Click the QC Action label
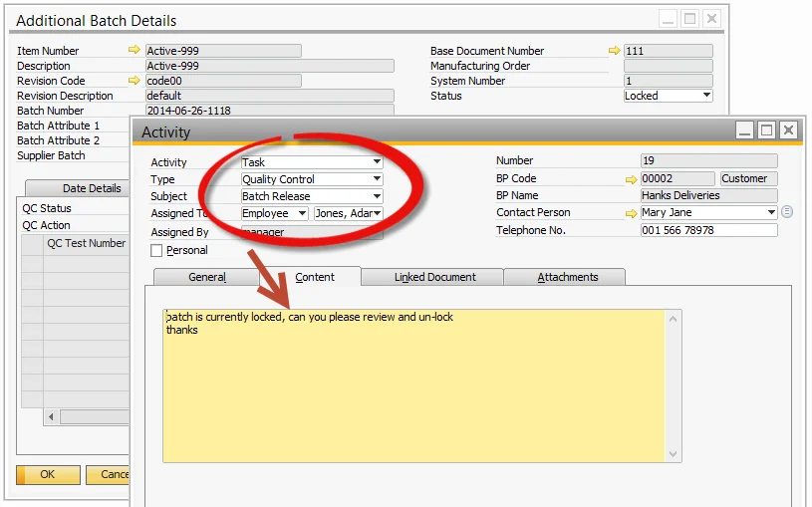812x507 pixels. 46,225
